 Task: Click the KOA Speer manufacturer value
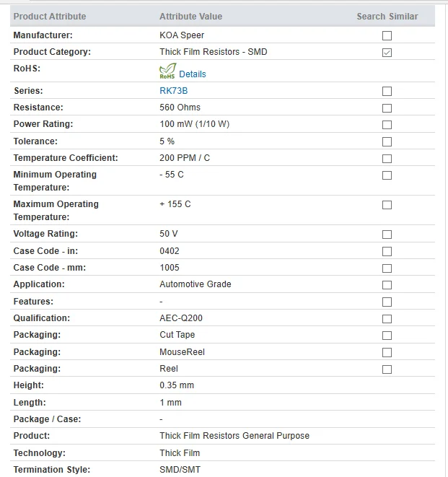click(x=182, y=35)
